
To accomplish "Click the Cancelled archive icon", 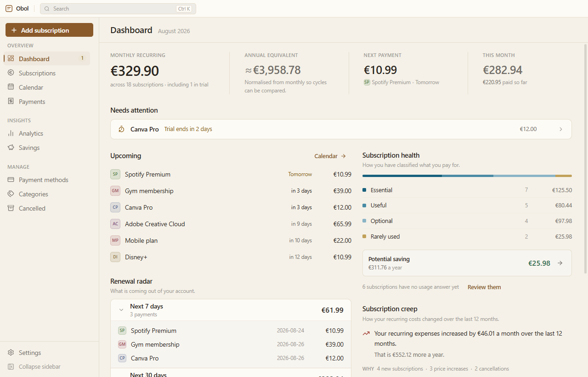I will click(x=11, y=208).
